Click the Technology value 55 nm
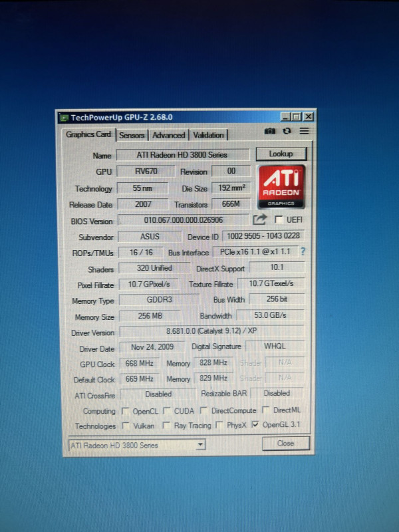 coord(142,188)
